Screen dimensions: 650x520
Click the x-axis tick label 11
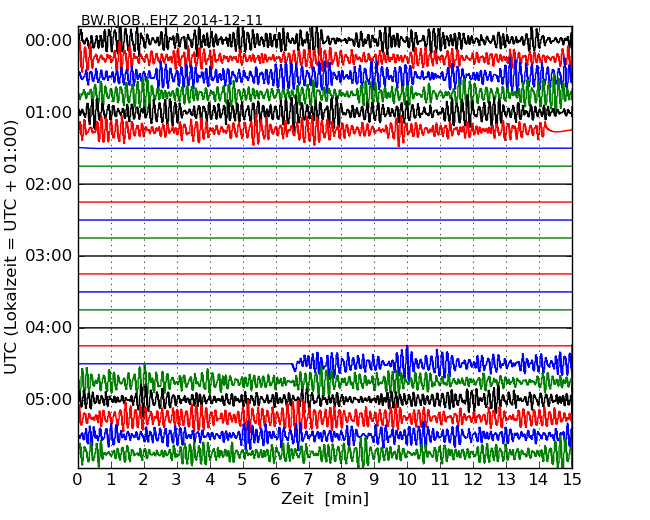click(x=440, y=480)
